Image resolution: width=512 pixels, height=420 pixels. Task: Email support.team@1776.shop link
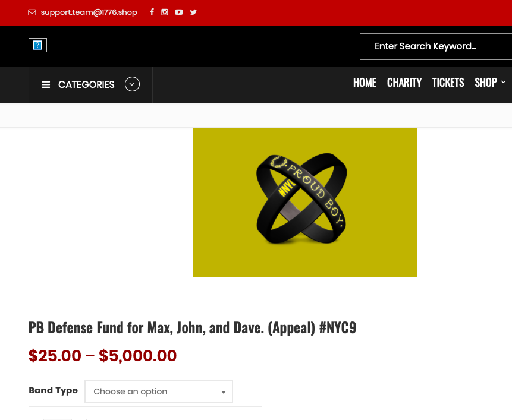click(x=89, y=12)
